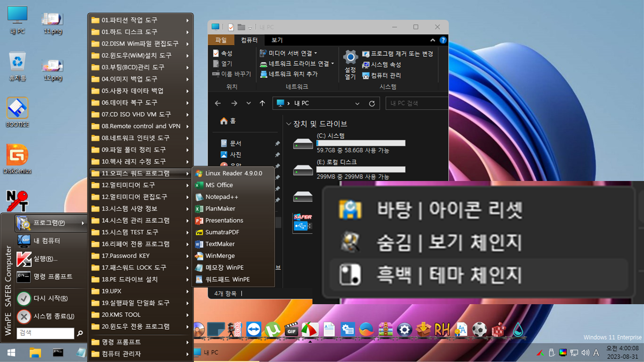Open (C:) 시스템 drive

350,143
